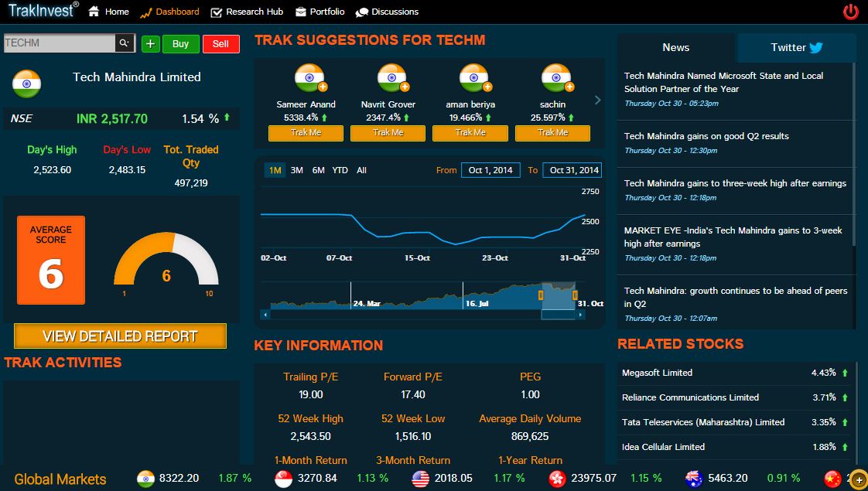Screen dimensions: 868x491
Task: Click VIEW DETAILED REPORT button
Action: 120,336
